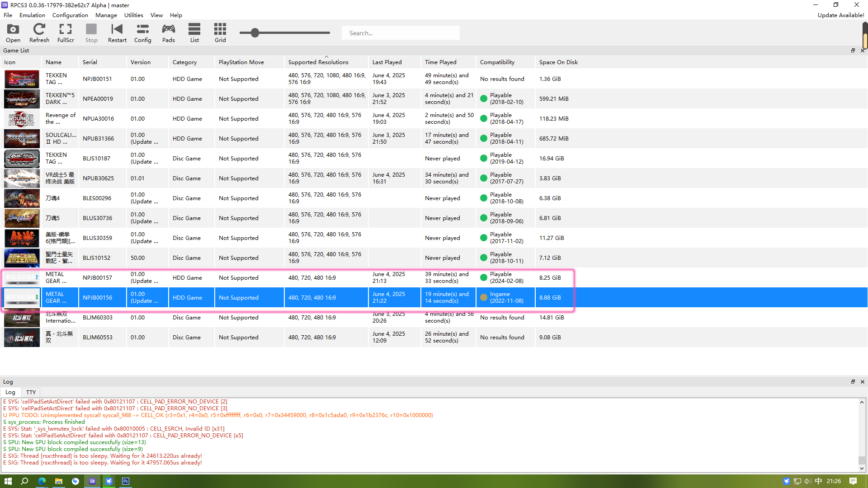This screenshot has width=868, height=488.
Task: Open the Pads controller settings
Action: (169, 33)
